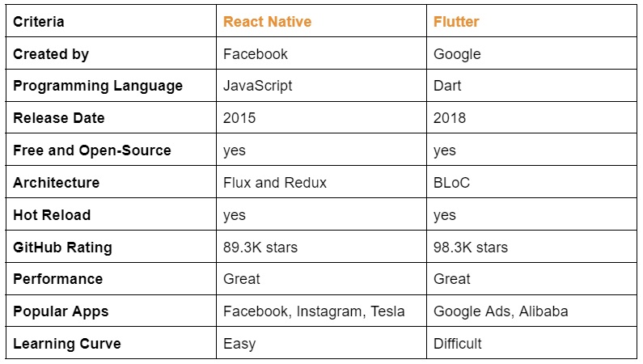Click the 98.3K stars cell

(x=531, y=247)
